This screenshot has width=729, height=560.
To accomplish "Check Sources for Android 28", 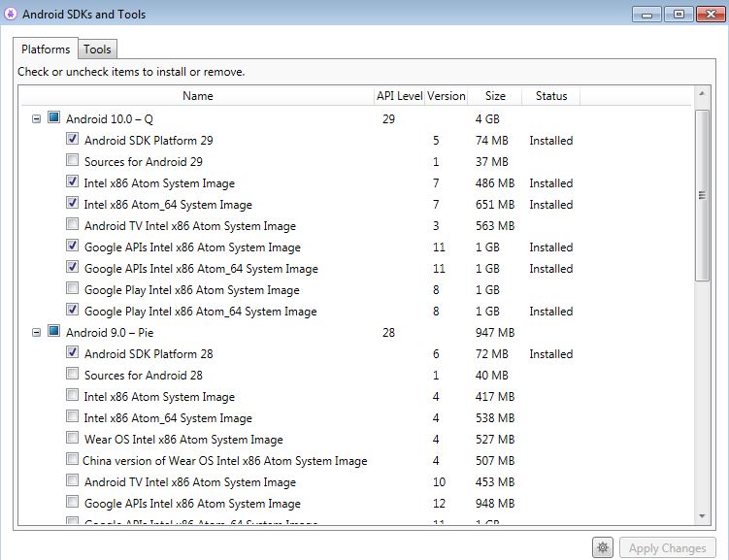I will pos(72,374).
